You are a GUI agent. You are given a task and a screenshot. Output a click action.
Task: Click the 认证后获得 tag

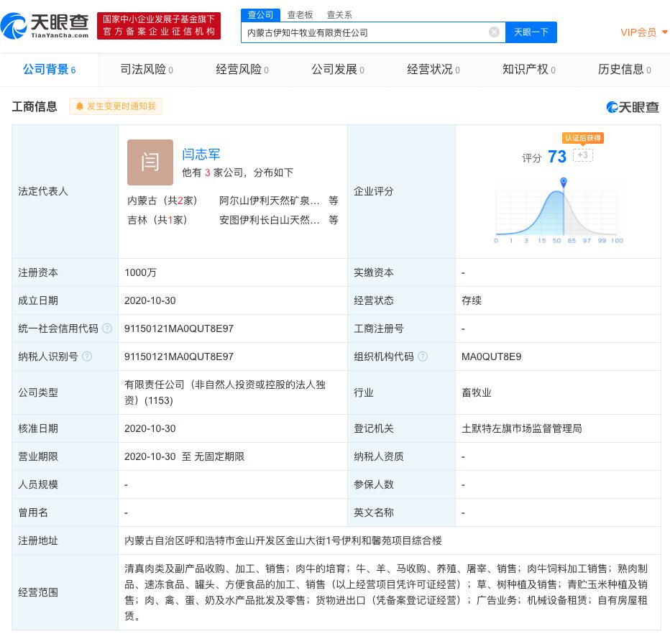pos(582,137)
